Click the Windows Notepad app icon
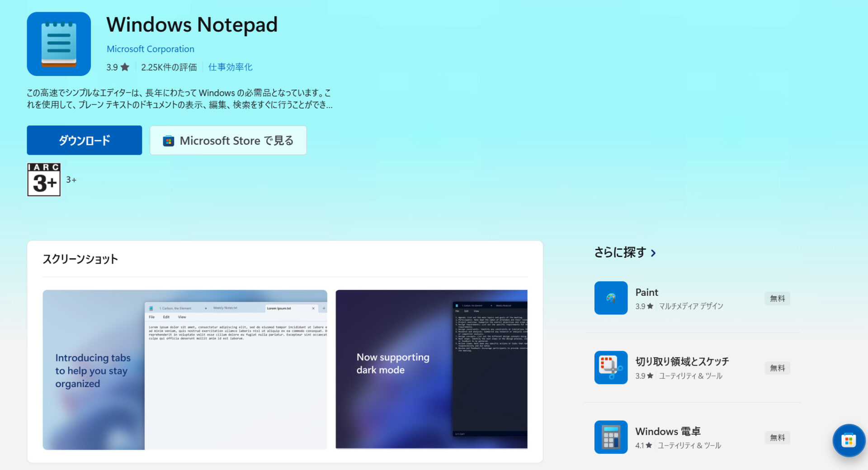The height and width of the screenshot is (470, 868). (59, 44)
